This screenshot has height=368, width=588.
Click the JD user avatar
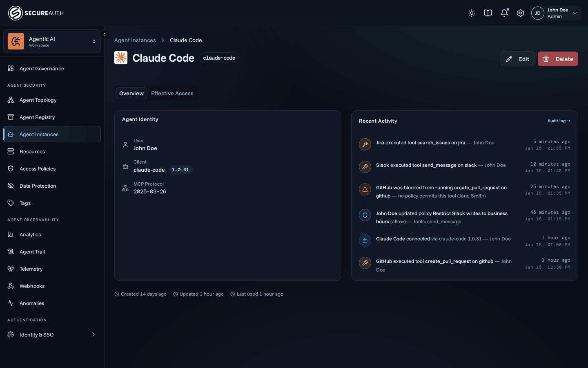point(538,13)
